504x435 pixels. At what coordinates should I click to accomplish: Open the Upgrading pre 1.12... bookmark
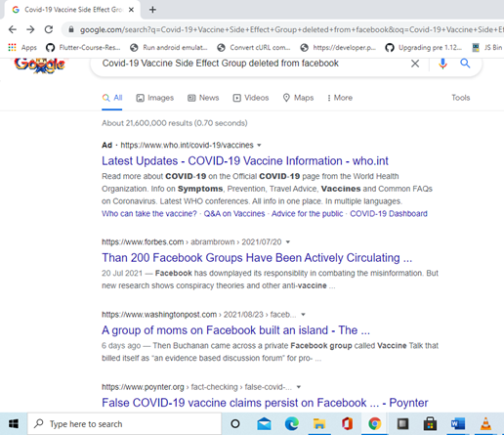[x=423, y=48]
